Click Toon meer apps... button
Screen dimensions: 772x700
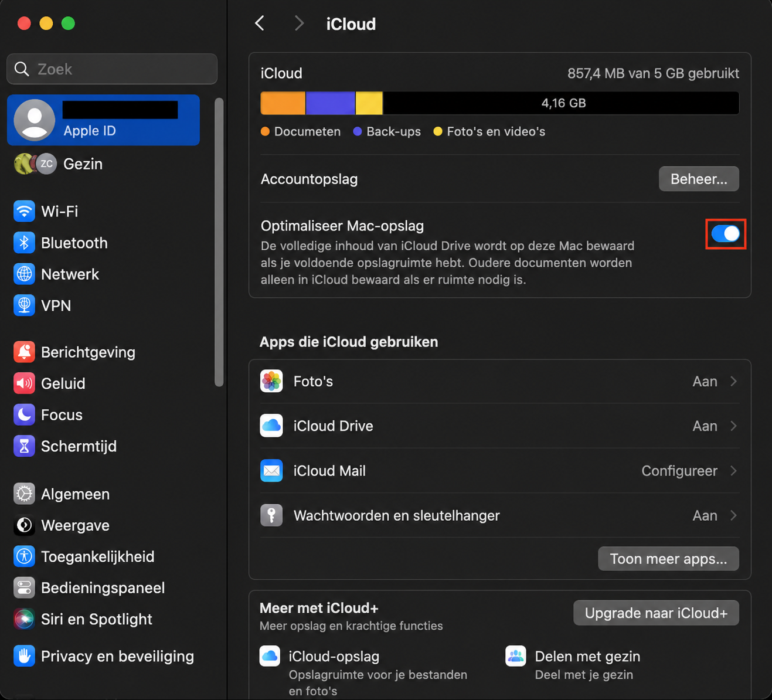[668, 559]
